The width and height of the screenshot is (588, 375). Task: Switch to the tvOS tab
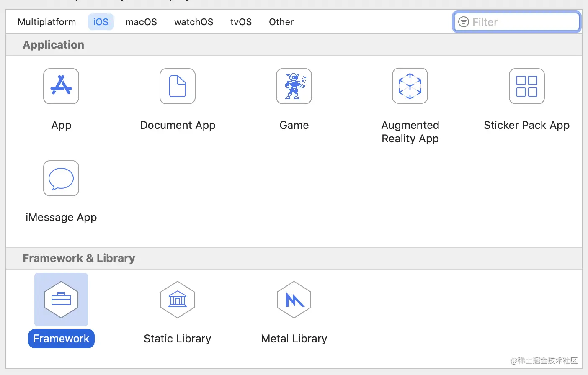(x=241, y=22)
